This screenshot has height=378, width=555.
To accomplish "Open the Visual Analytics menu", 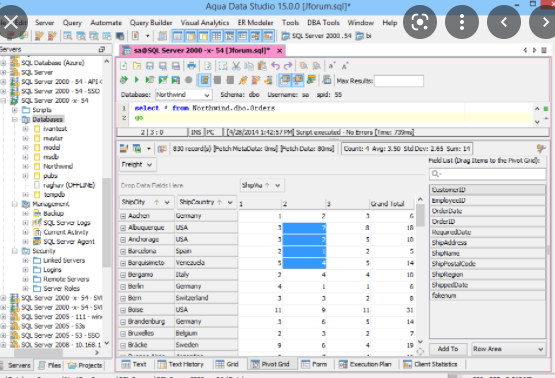I will point(205,23).
